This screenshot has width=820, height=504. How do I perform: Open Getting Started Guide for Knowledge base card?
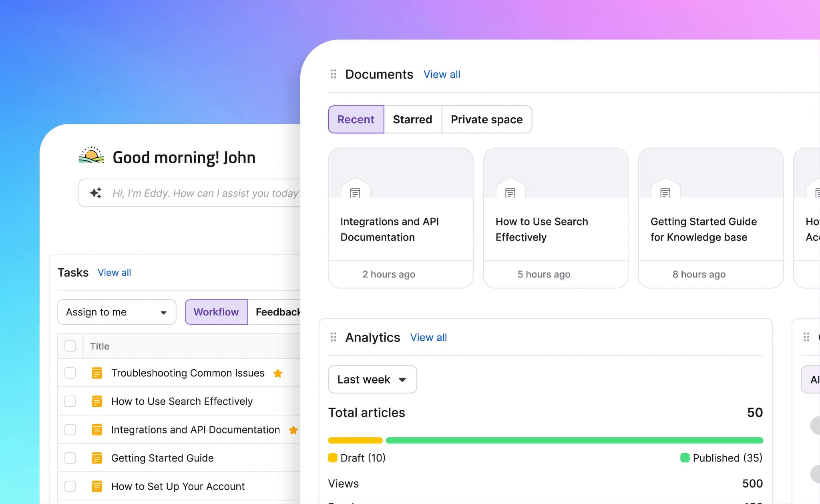pyautogui.click(x=711, y=218)
